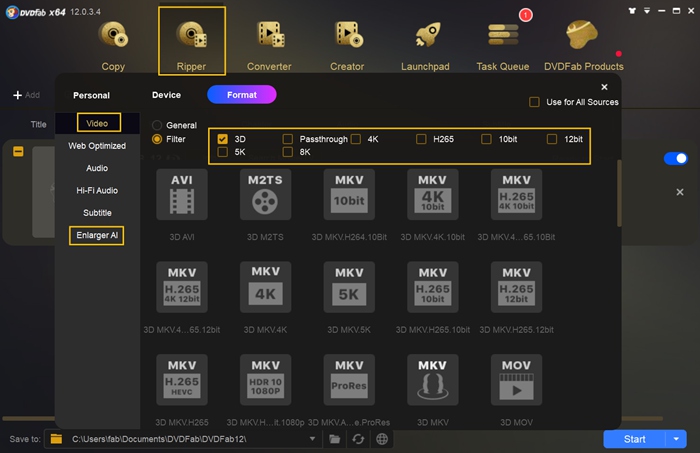Expand the Save to path dropdown
This screenshot has height=453, width=700.
click(x=312, y=439)
